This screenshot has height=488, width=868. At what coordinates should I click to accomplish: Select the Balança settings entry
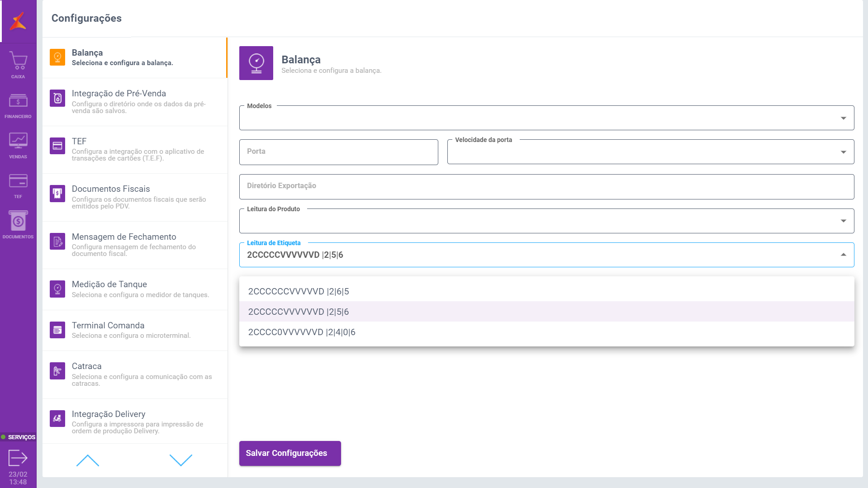pyautogui.click(x=135, y=57)
